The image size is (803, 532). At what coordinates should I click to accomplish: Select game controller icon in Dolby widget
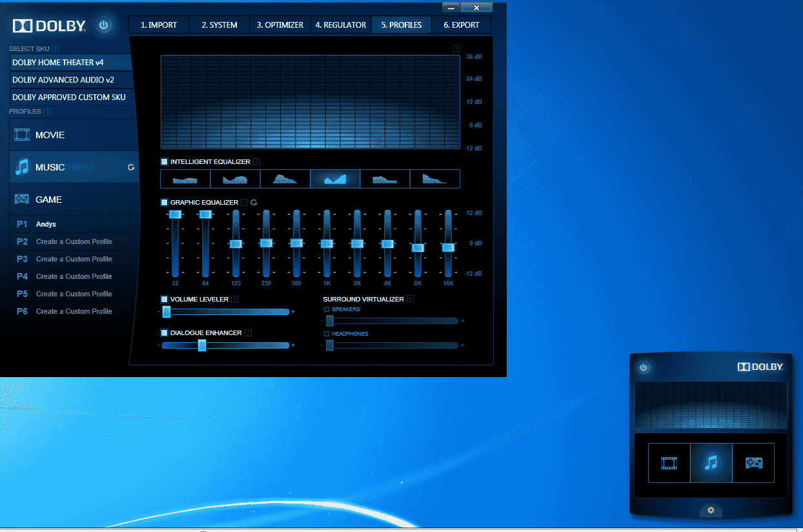point(753,463)
